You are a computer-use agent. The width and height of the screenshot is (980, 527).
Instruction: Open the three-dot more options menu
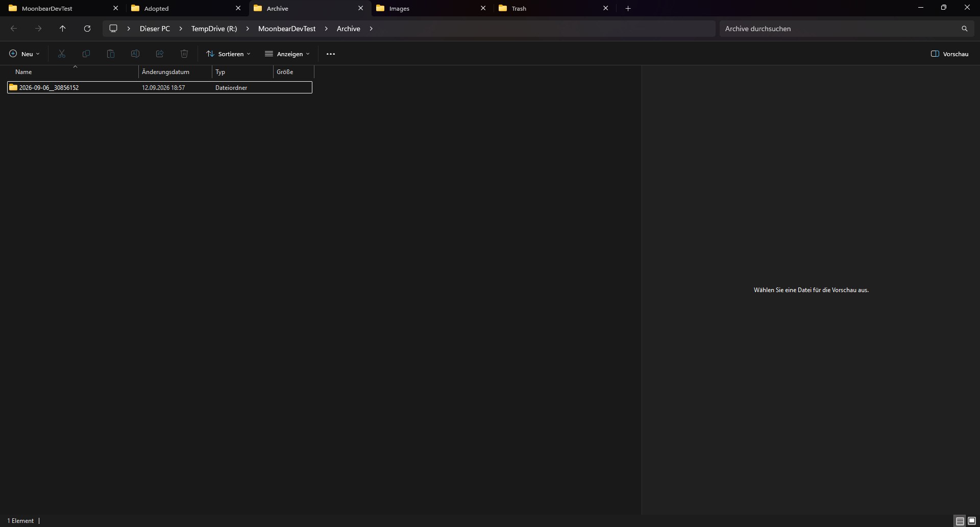coord(331,54)
